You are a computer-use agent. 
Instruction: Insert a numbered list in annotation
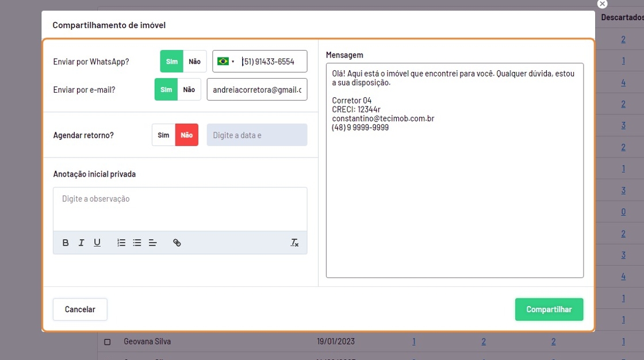121,243
